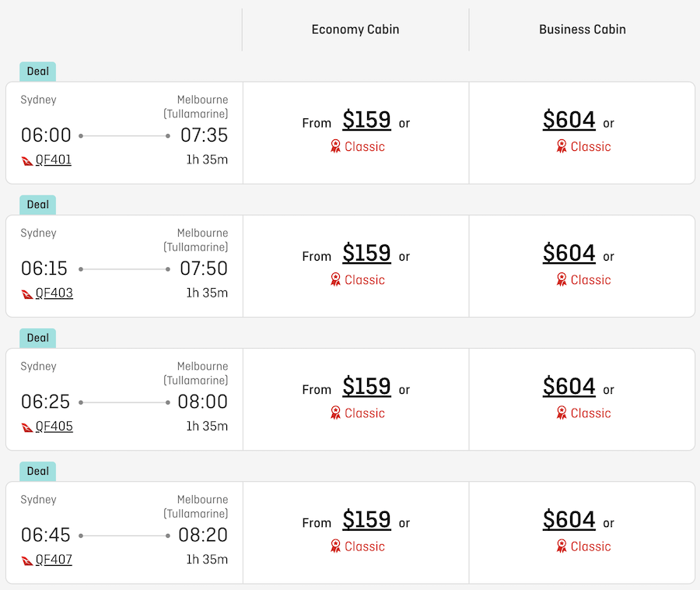Click Classic rewards text in QF403 economy
The width and height of the screenshot is (700, 590).
[365, 280]
